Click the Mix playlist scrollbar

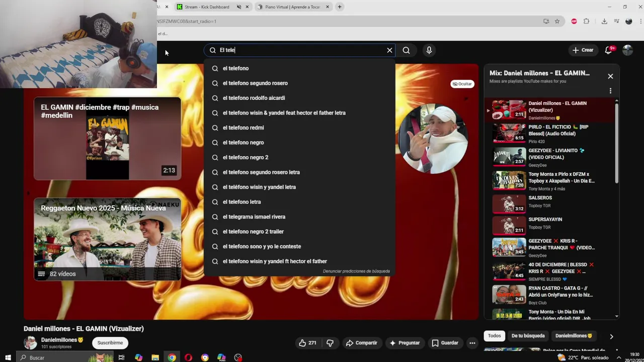[x=617, y=143]
